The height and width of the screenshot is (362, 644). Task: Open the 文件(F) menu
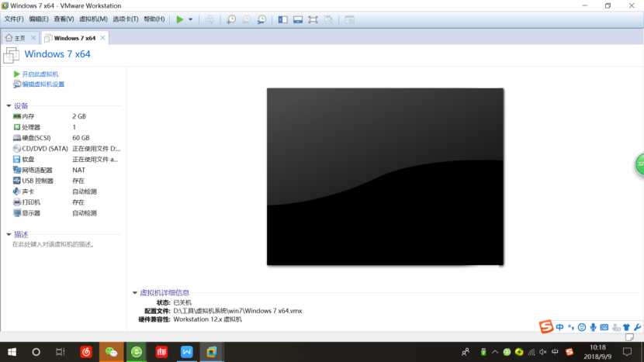coord(13,19)
